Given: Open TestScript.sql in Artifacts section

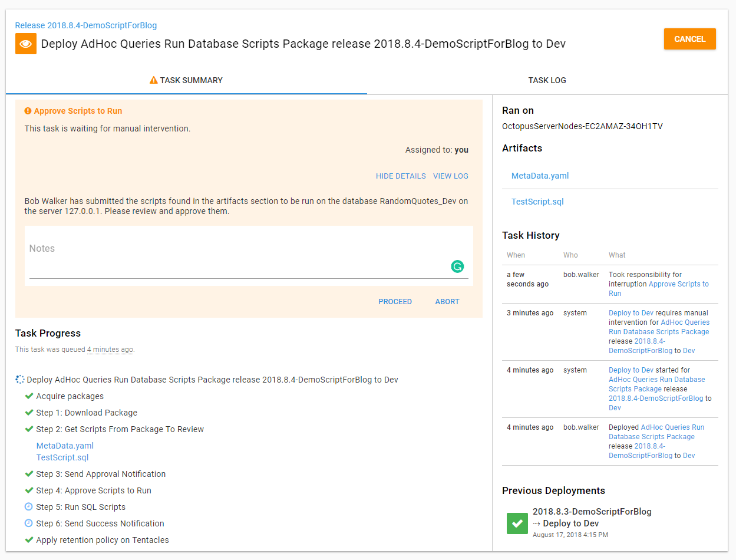Looking at the screenshot, I should [x=537, y=202].
